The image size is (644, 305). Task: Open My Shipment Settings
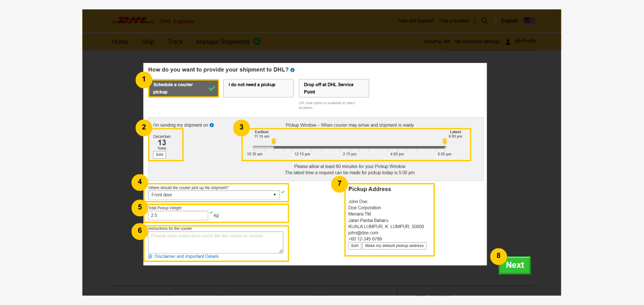[477, 41]
